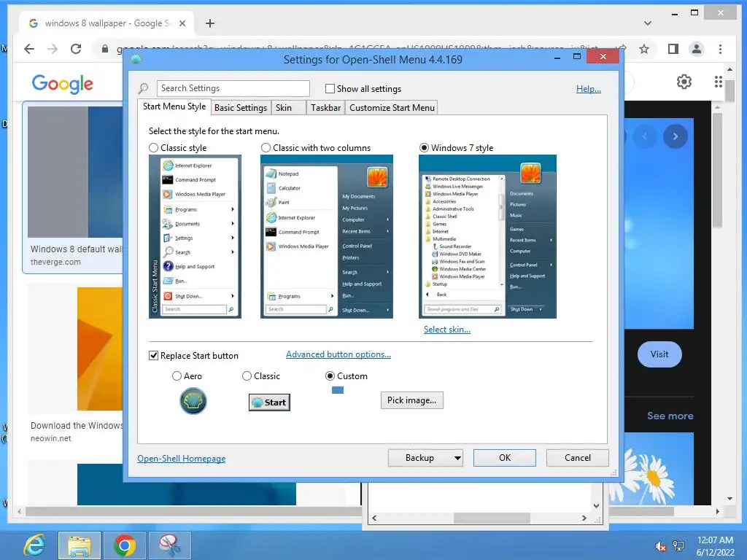Open the Taskbar tab
This screenshot has width=747, height=560.
coord(326,108)
